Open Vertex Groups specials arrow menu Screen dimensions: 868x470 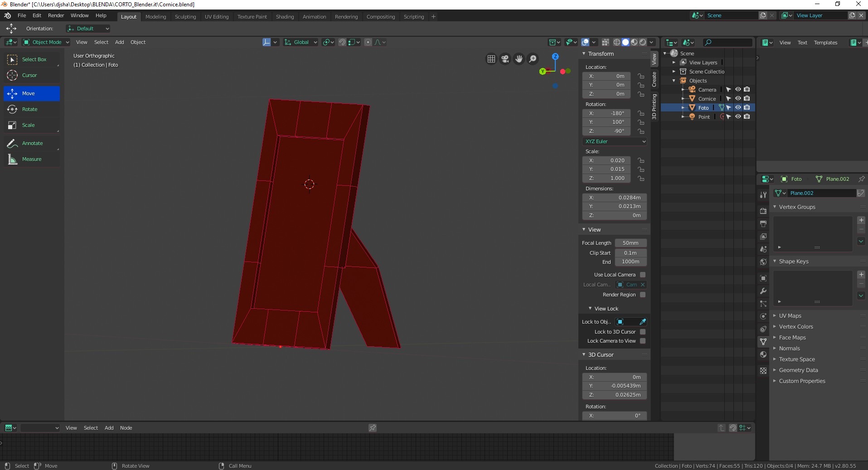tap(861, 241)
